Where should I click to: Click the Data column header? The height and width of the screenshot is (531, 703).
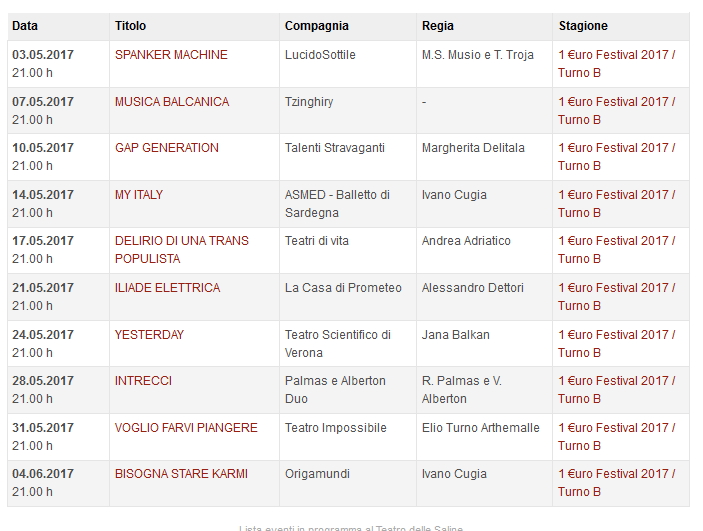[x=25, y=26]
